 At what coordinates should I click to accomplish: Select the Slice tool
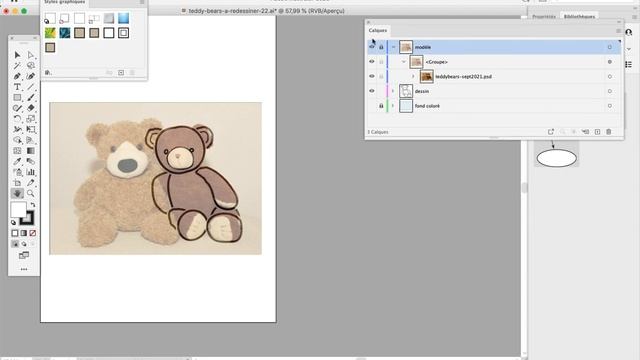31,183
